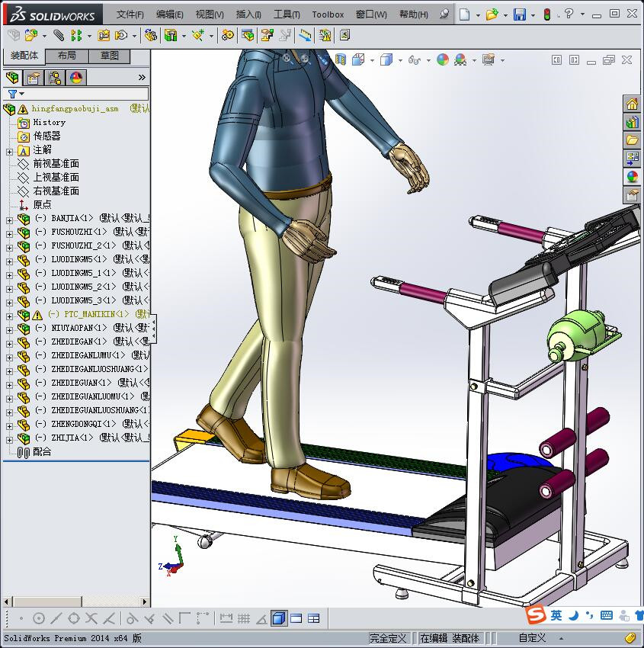Expand the BANJIA<1> component node
644x648 pixels.
9,220
